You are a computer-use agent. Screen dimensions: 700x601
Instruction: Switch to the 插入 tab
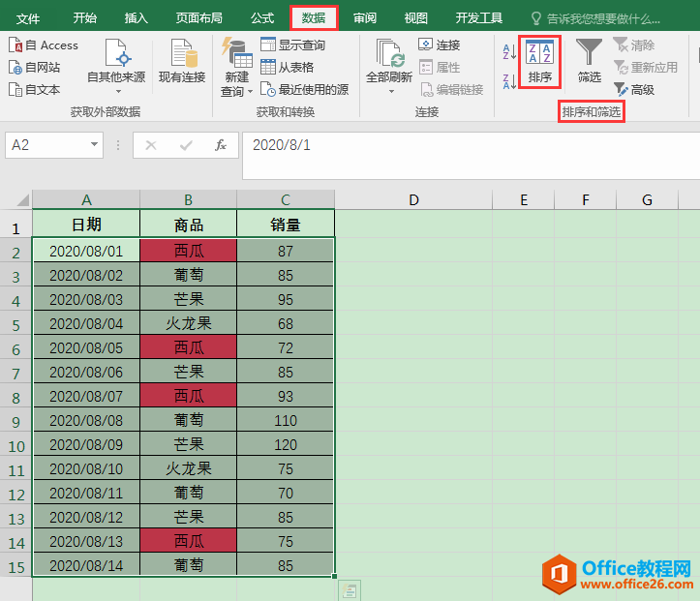(137, 18)
